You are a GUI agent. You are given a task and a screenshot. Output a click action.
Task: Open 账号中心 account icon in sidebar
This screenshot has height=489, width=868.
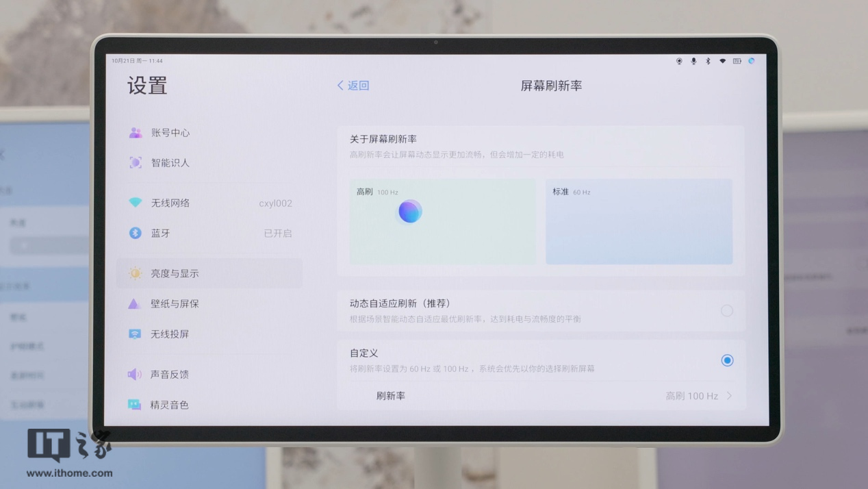pos(136,133)
